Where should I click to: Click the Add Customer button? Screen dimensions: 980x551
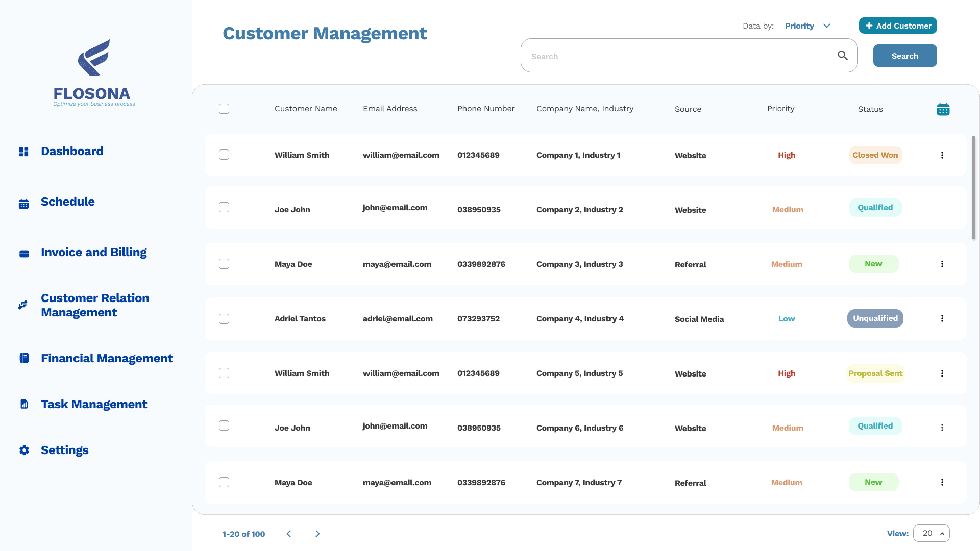tap(897, 26)
